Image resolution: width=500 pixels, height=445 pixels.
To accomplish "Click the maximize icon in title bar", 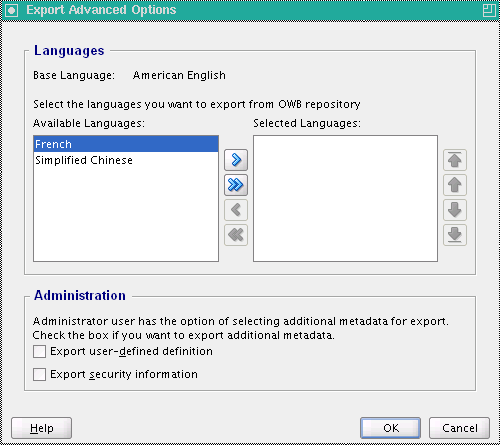I will coord(489,10).
